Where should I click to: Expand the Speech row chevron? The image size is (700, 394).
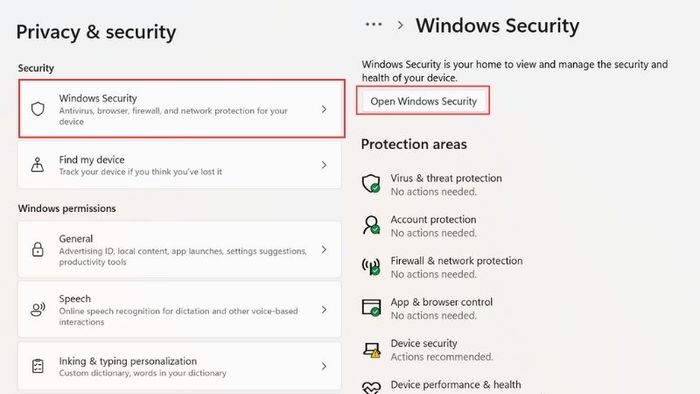click(324, 309)
